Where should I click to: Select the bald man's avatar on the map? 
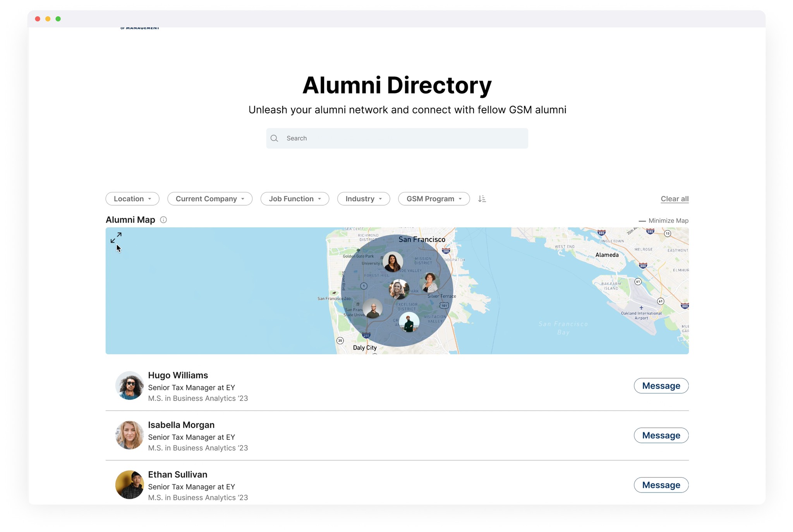tap(372, 309)
